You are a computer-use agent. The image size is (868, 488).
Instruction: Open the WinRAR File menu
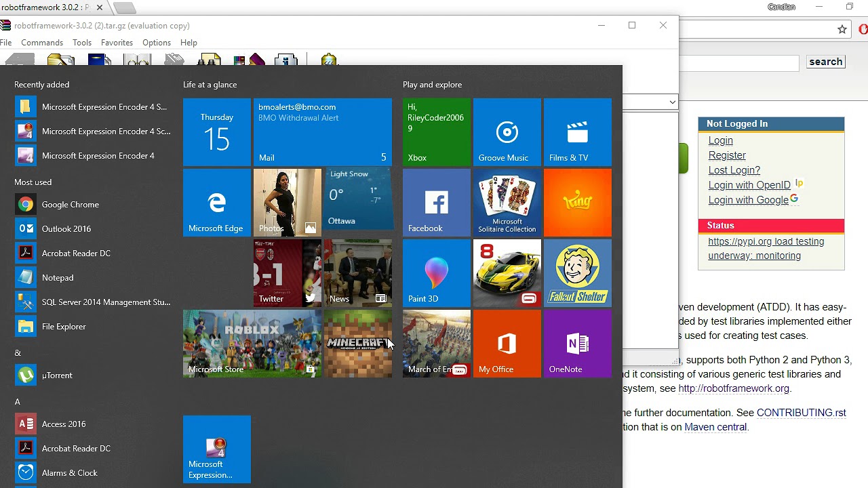(5, 43)
